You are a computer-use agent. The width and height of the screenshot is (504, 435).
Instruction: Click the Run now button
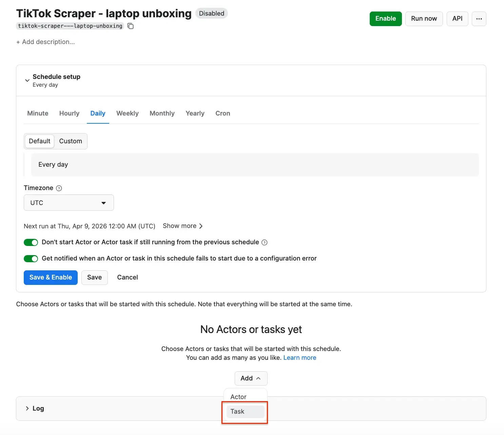point(424,19)
